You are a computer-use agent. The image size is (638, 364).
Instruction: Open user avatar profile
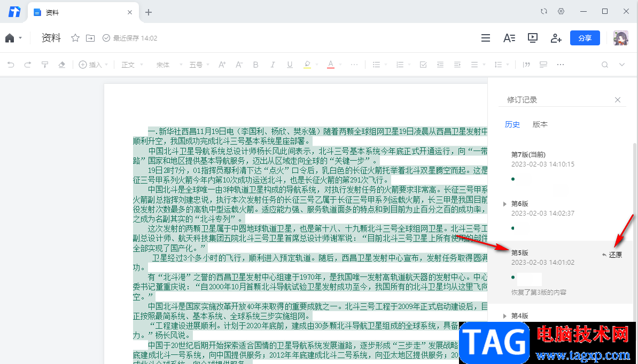tap(621, 38)
